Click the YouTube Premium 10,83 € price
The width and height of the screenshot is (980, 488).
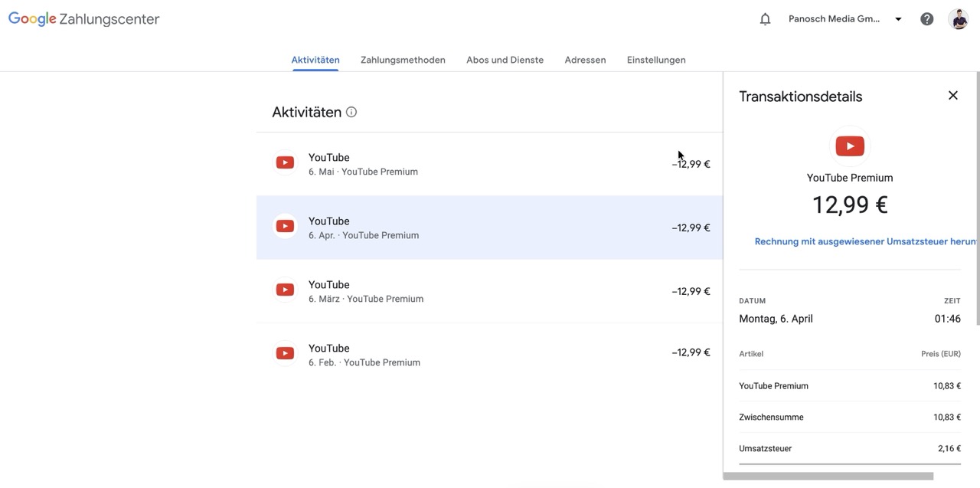[947, 386]
